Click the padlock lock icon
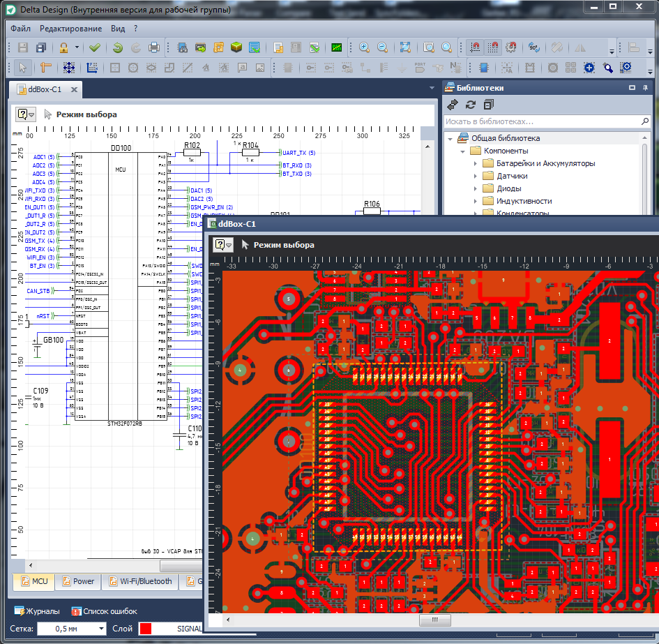Screen dimensions: 659x644 (63, 47)
